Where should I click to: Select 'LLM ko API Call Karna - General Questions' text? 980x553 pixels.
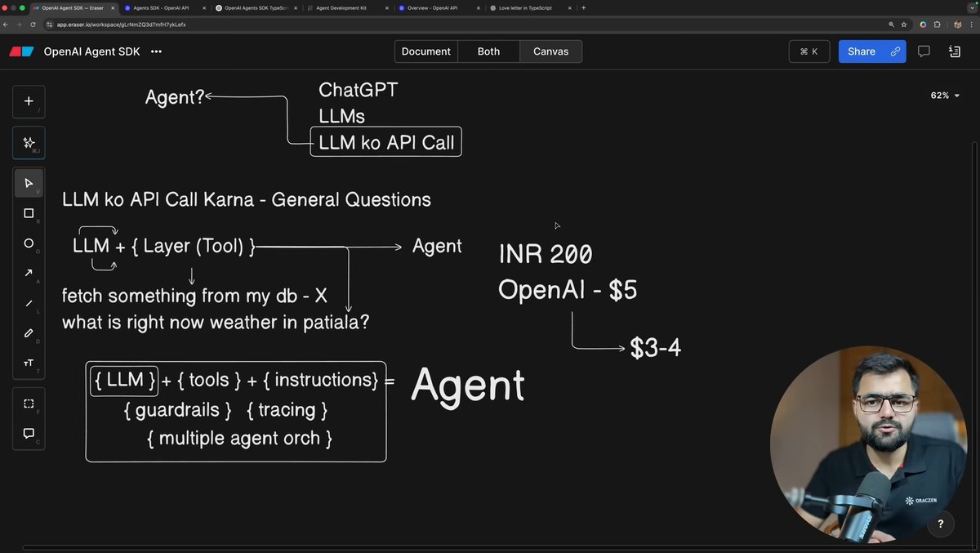pyautogui.click(x=247, y=199)
